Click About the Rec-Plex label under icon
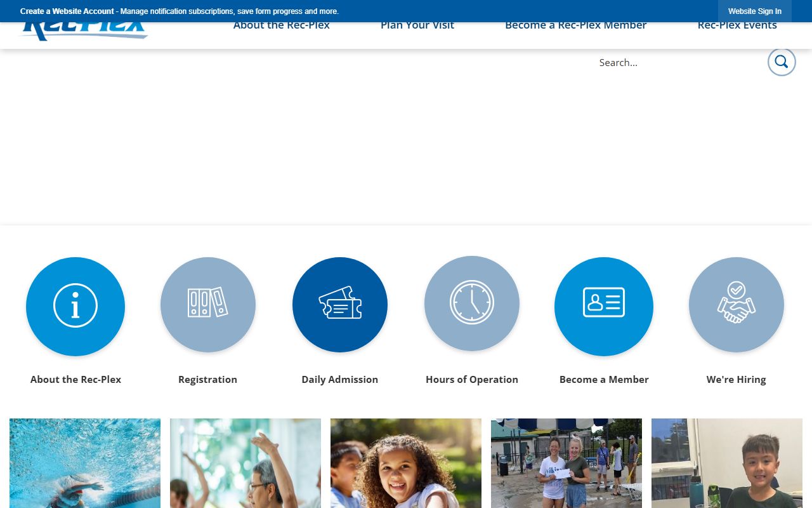812x508 pixels. click(75, 380)
